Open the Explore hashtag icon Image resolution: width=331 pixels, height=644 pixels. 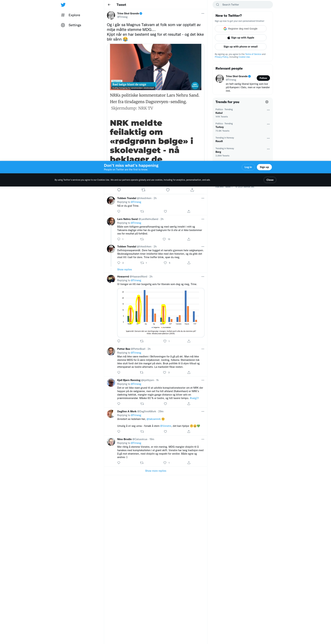63,15
